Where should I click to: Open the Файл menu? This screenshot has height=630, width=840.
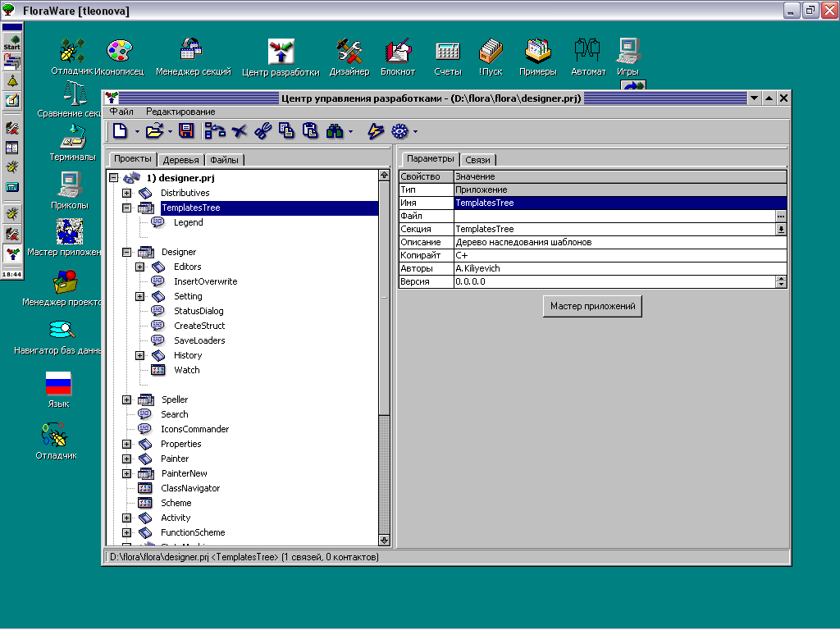click(121, 112)
